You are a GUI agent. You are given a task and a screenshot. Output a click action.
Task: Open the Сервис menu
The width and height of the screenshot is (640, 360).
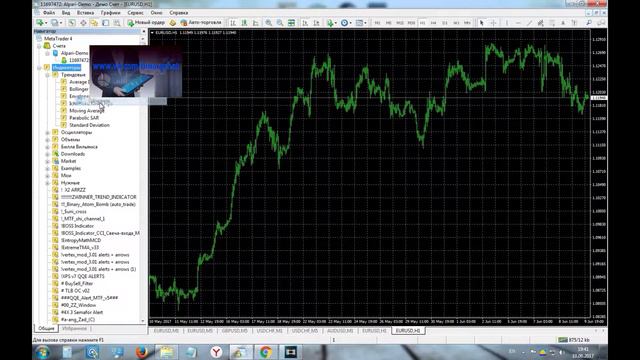[135, 13]
